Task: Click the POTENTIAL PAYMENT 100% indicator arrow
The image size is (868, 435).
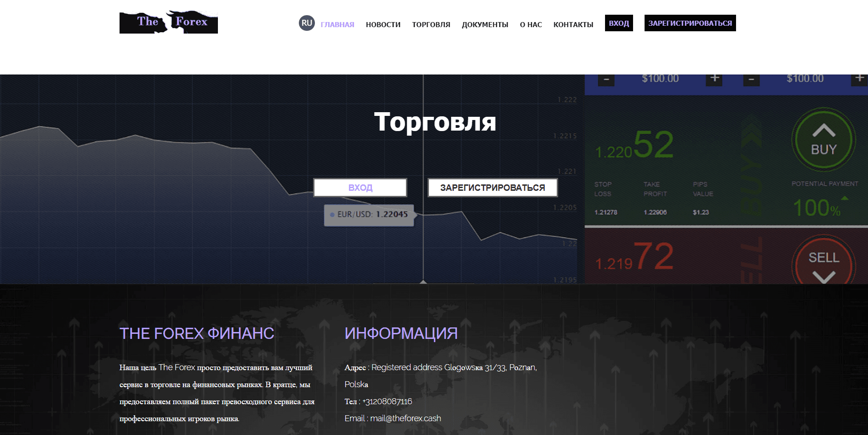Action: click(x=845, y=199)
